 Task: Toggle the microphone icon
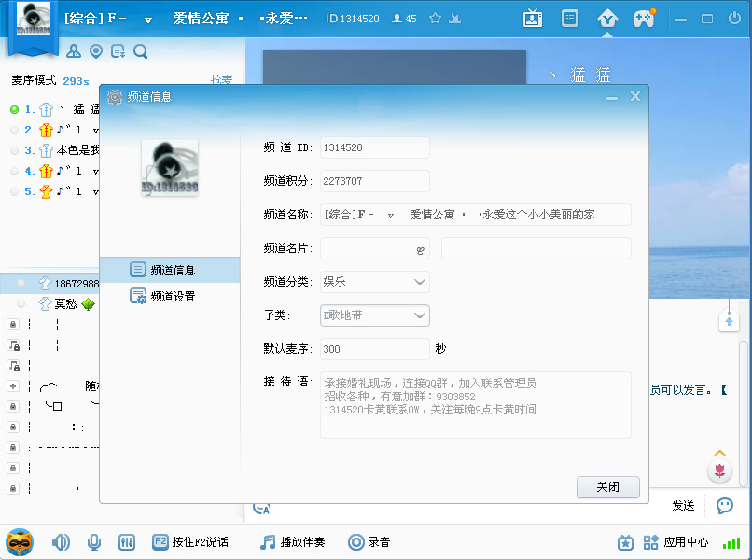click(x=94, y=542)
